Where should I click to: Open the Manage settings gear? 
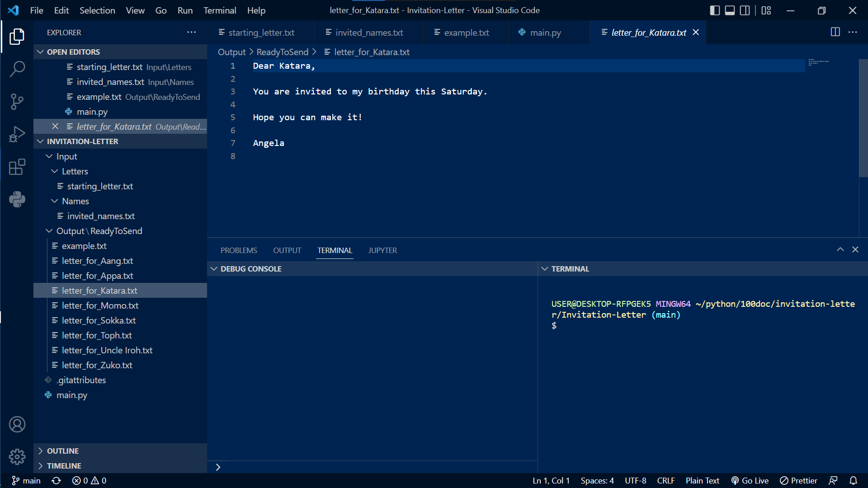(17, 457)
